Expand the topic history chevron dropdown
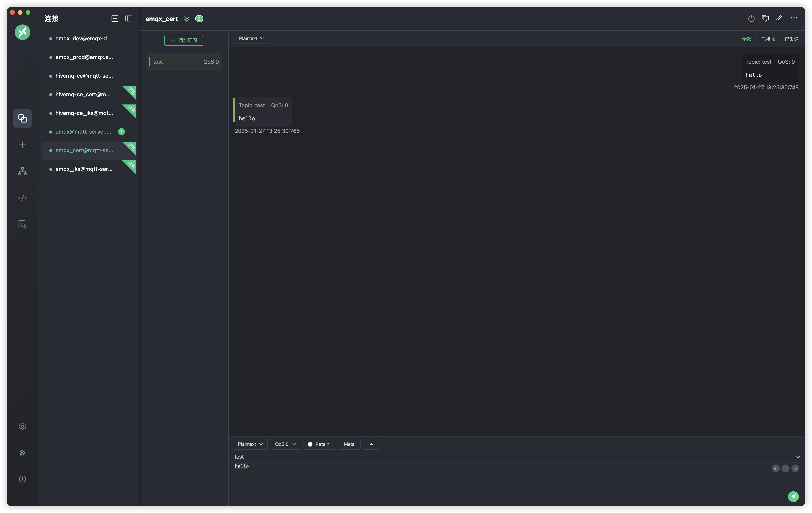The image size is (812, 513). [x=798, y=457]
